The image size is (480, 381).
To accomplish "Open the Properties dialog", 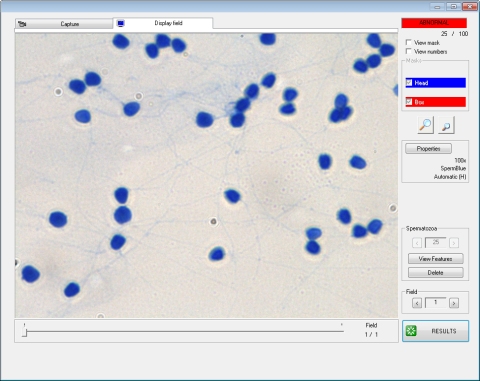I will point(428,149).
